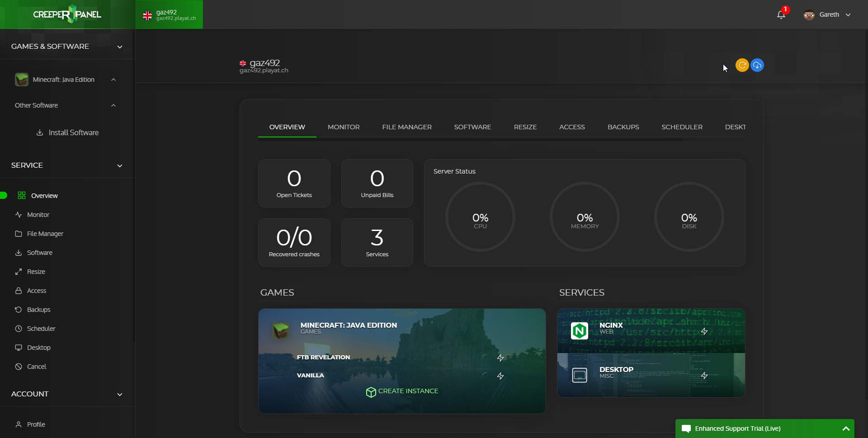
Task: Click the blue cloud download icon
Action: (x=757, y=66)
